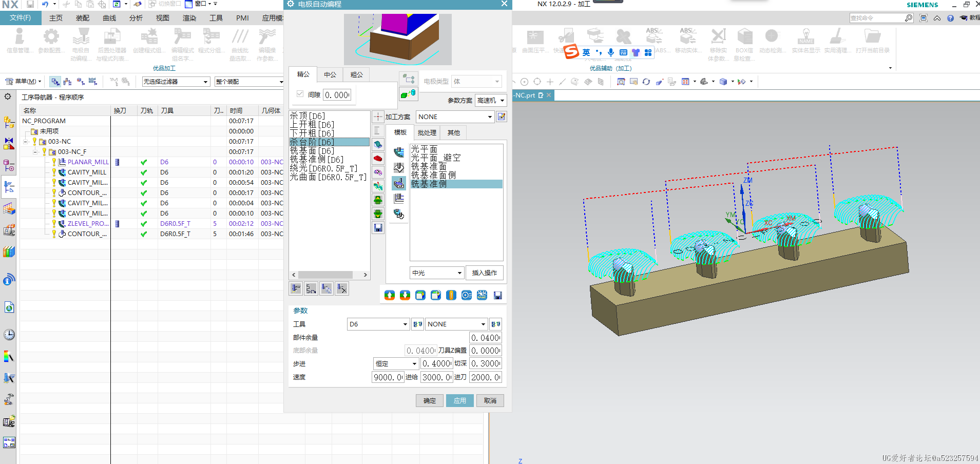Switch to the 批处理 tab
980x464 pixels.
tap(427, 133)
